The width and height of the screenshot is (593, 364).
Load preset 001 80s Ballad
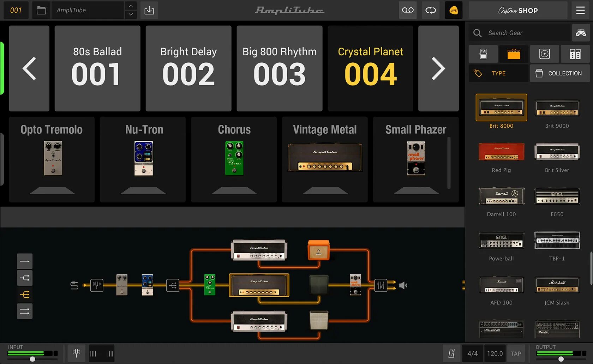click(97, 68)
